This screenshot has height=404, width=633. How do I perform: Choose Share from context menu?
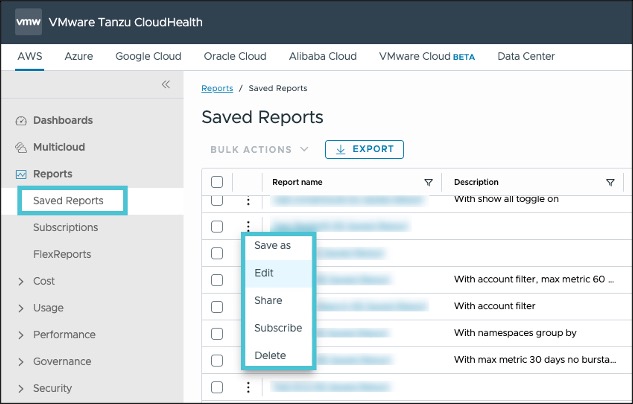tap(279, 301)
